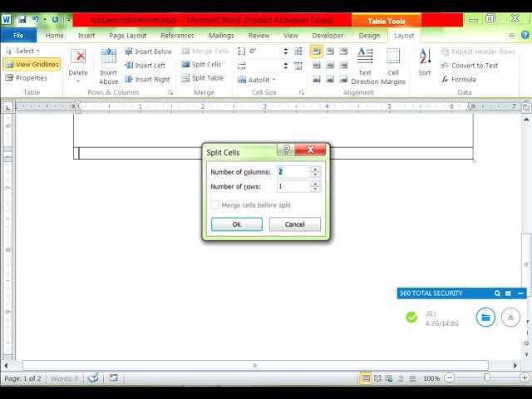Click Number of rows spinner
532x399 pixels.
tap(315, 186)
